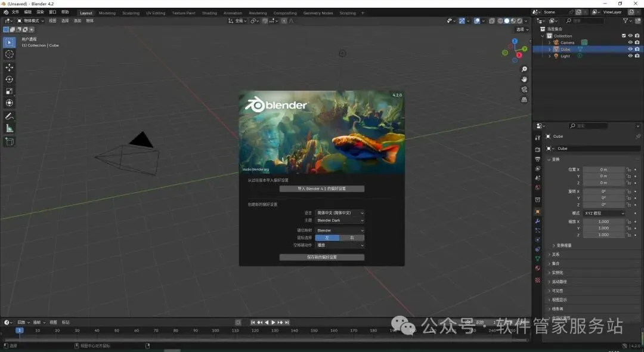
Task: Open the Physics properties tab icon
Action: point(538,240)
